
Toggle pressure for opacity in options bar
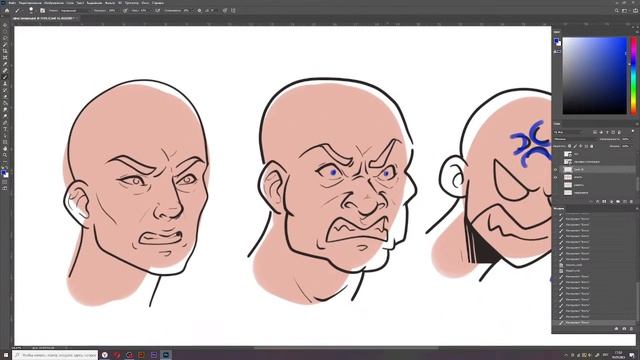125,11
